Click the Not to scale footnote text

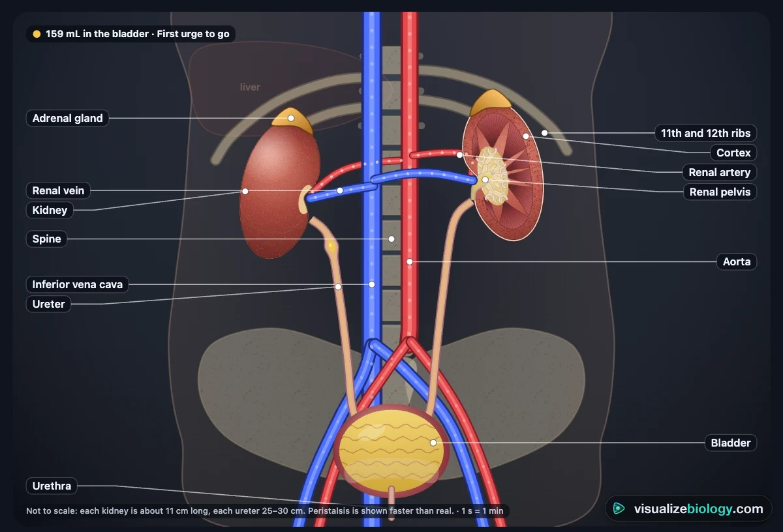coord(265,510)
